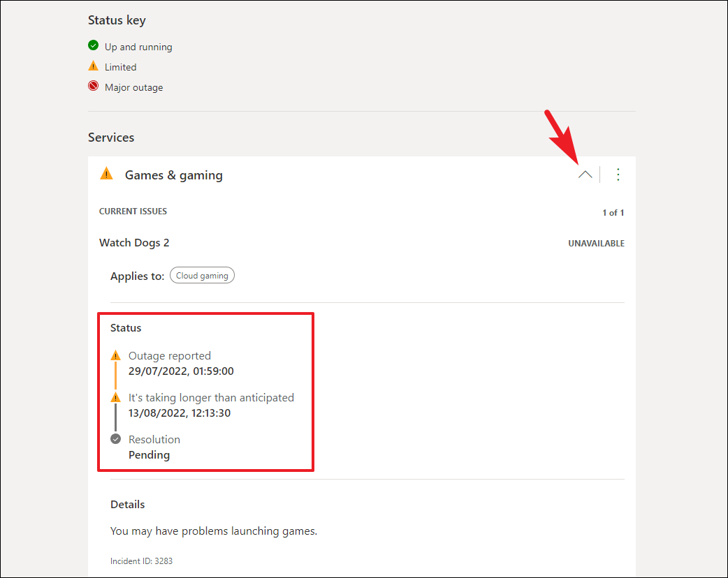The image size is (728, 578).
Task: Click the Games & gaming warning triangle icon
Action: click(106, 174)
